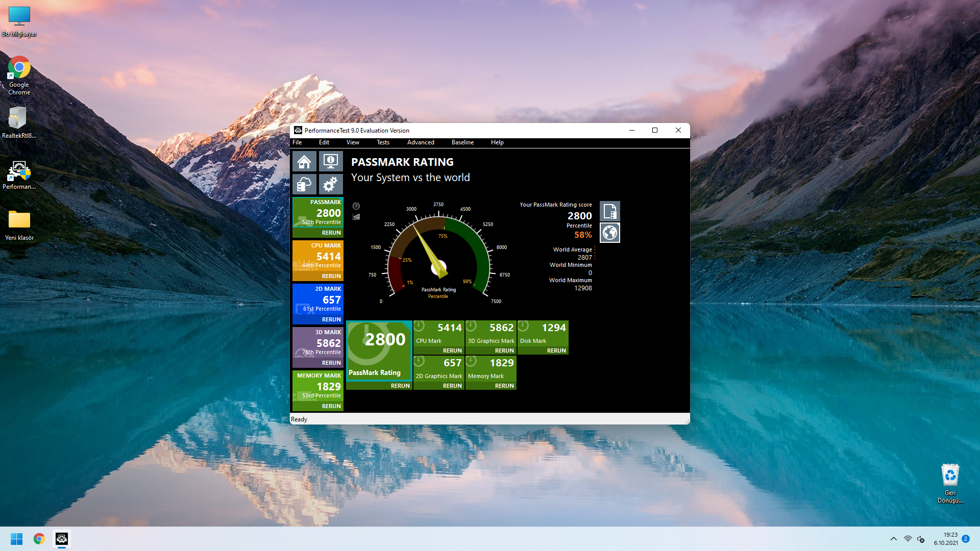Click the score report document icon

click(609, 211)
